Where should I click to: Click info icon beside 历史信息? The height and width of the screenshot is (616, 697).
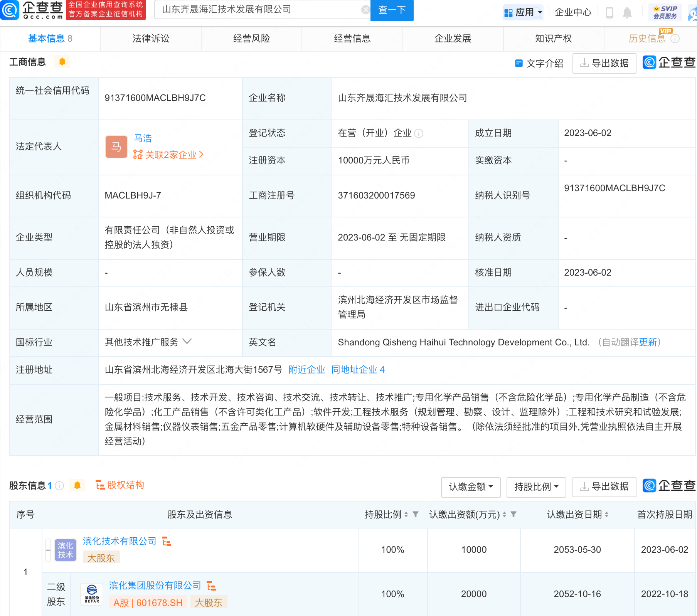pos(675,39)
